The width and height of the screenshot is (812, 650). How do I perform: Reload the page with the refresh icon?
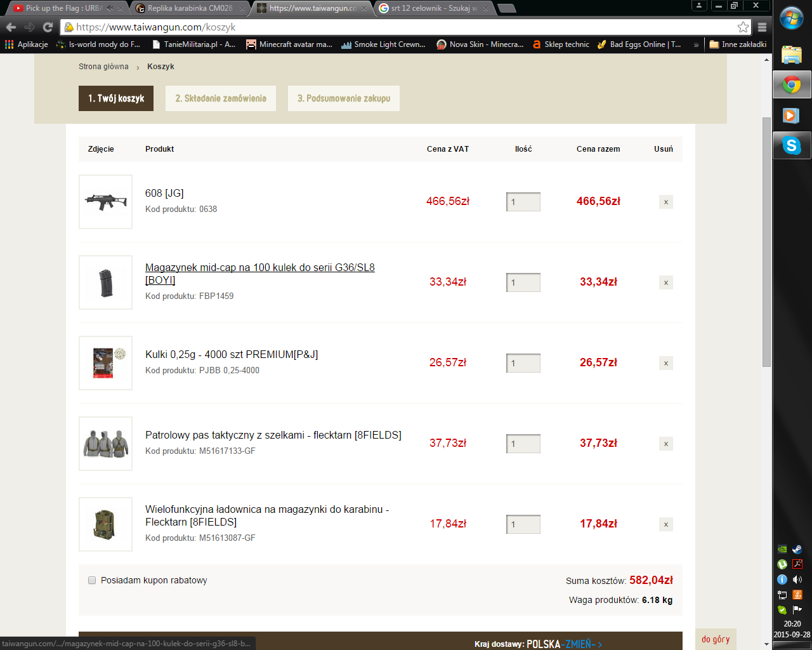tap(48, 27)
